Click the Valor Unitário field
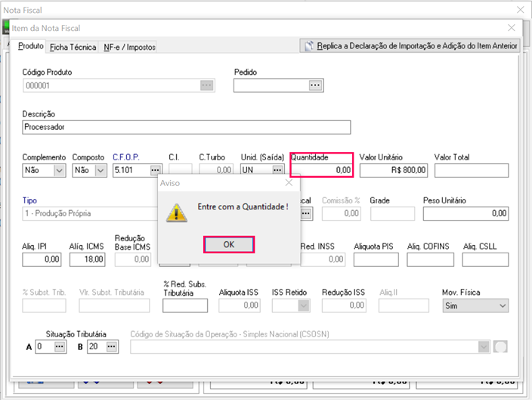The width and height of the screenshot is (532, 400). click(x=394, y=170)
